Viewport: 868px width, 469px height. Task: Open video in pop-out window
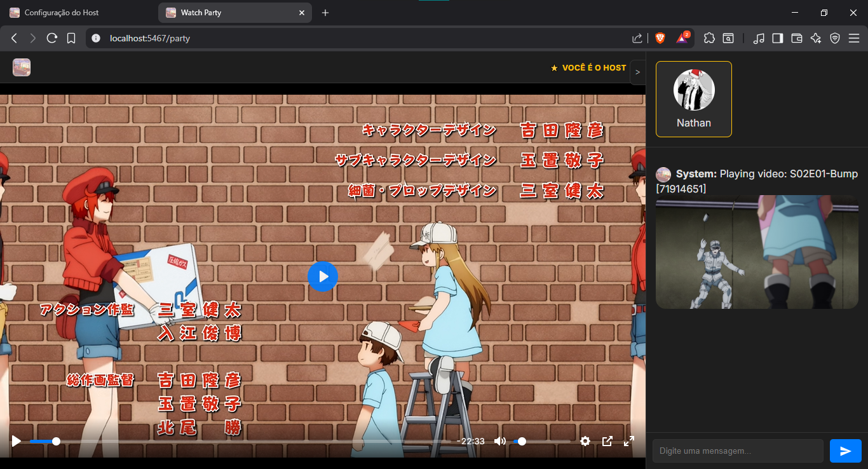[x=607, y=441]
